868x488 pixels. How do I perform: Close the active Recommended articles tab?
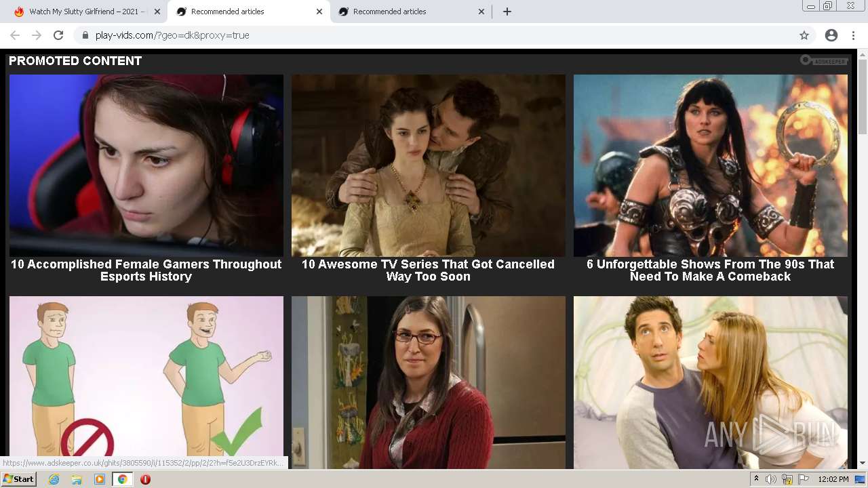pos(319,12)
